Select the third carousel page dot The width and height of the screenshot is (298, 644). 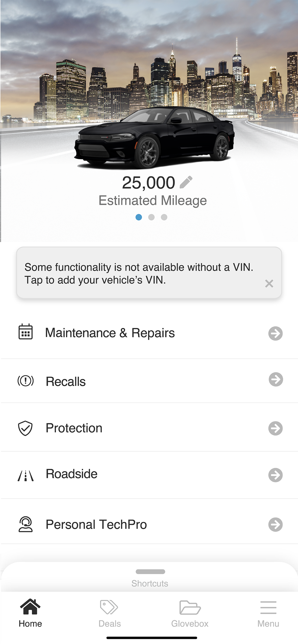[164, 217]
